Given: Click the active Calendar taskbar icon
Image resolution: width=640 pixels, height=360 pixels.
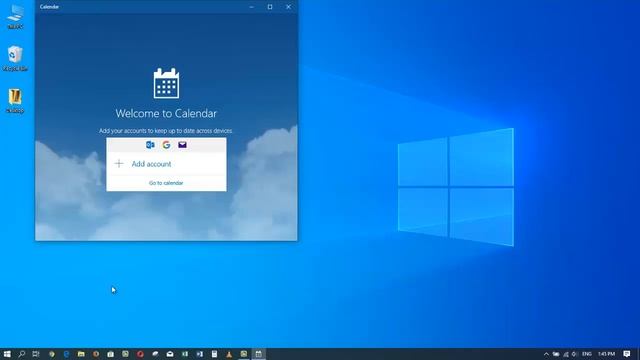Looking at the screenshot, I should (258, 354).
